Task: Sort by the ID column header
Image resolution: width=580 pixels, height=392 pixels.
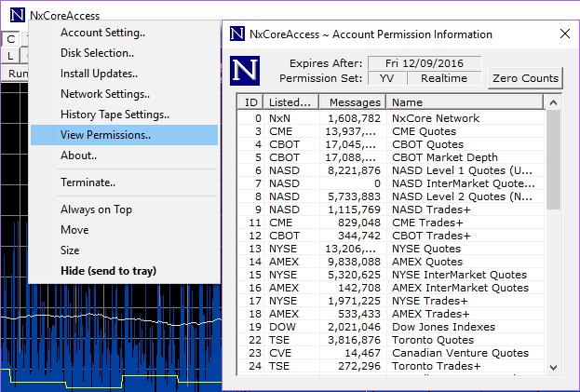Action: pos(250,102)
